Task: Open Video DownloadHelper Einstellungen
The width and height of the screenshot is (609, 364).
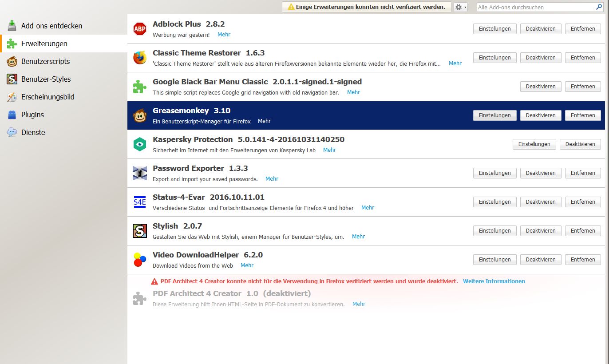Action: (x=495, y=260)
